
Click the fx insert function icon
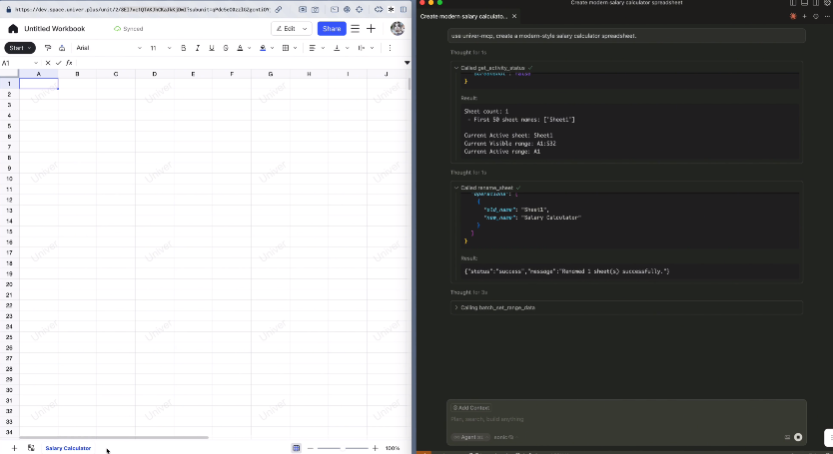69,63
